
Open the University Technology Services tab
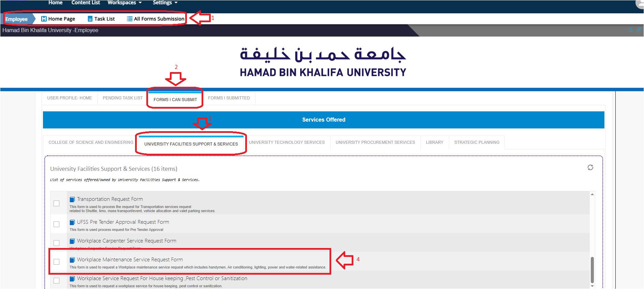click(x=287, y=142)
